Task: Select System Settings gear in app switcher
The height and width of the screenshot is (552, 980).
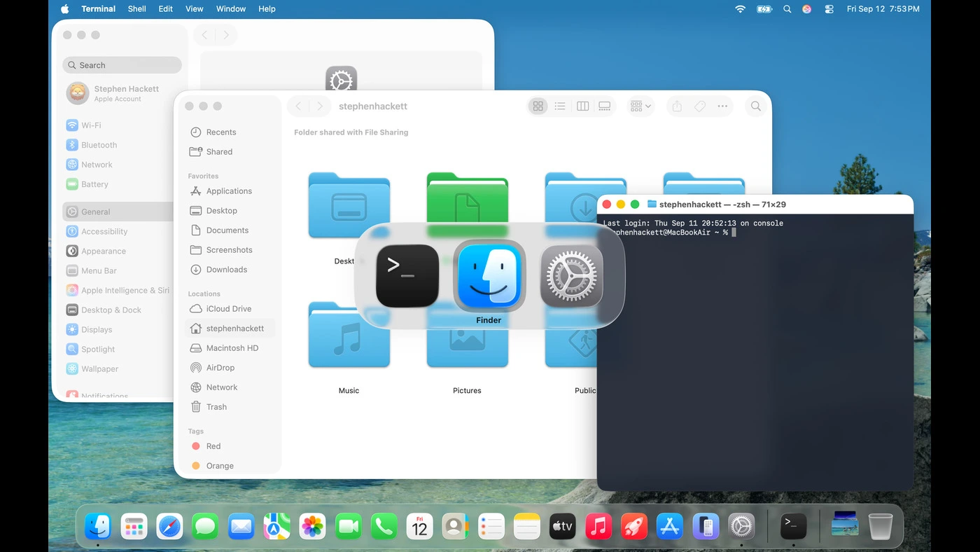Action: [x=572, y=276]
